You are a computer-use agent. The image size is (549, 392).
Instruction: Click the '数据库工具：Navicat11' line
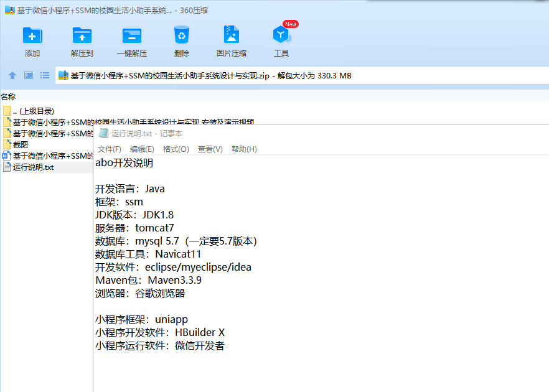pos(148,254)
